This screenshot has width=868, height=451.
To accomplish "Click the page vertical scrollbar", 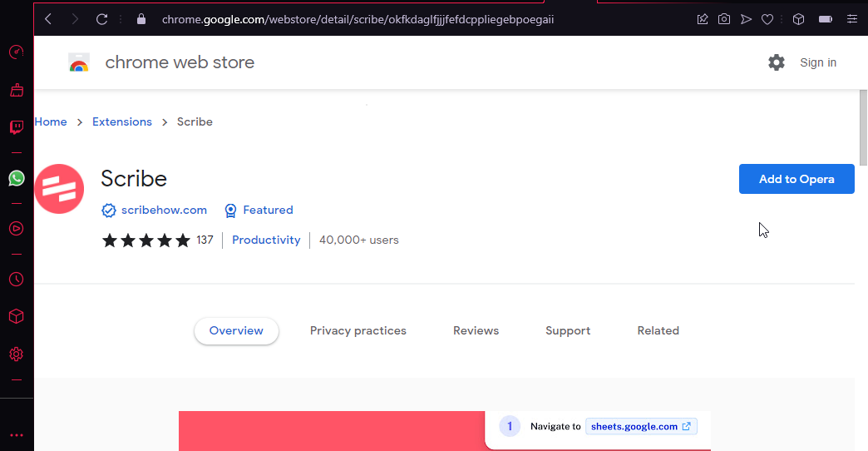I will tap(864, 127).
